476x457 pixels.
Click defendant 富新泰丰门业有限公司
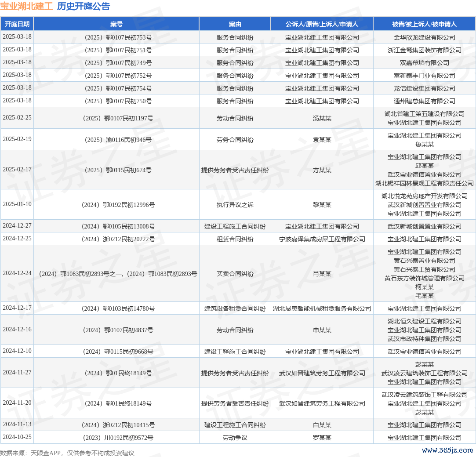point(425,76)
